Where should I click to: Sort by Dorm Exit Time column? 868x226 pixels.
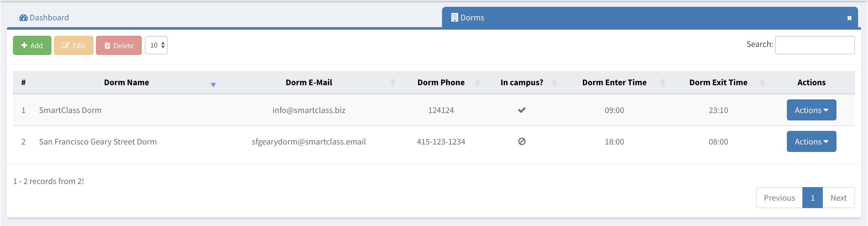pos(762,83)
